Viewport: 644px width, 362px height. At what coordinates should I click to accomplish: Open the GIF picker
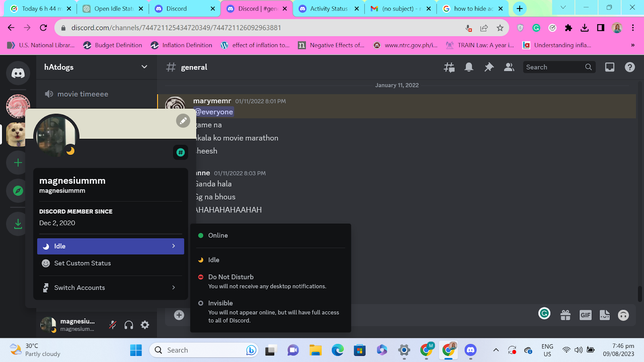(x=586, y=315)
